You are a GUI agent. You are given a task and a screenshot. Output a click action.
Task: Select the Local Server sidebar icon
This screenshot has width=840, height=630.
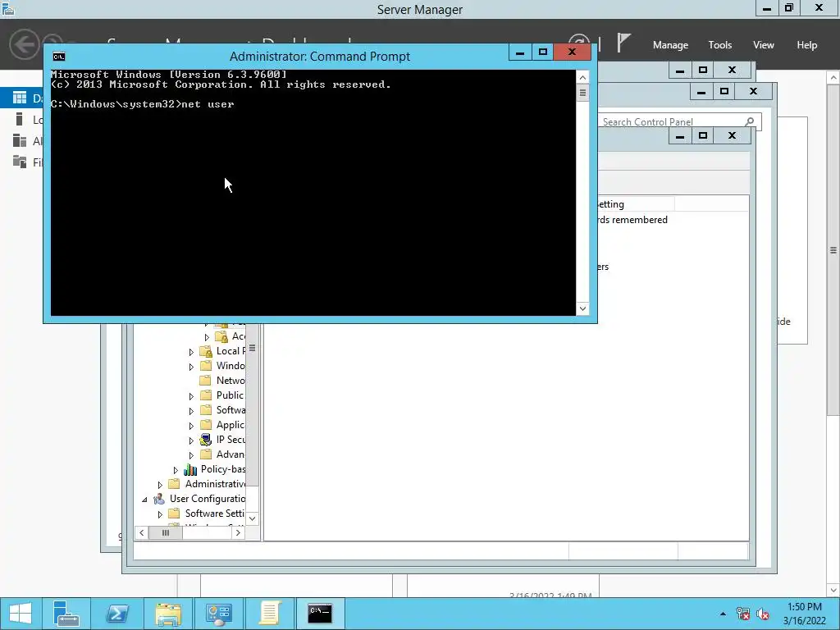(20, 119)
